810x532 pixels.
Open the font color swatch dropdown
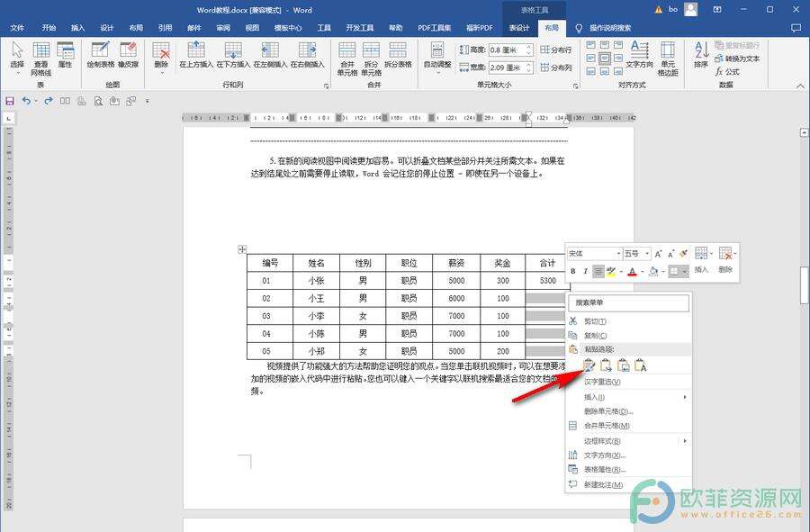tap(643, 271)
